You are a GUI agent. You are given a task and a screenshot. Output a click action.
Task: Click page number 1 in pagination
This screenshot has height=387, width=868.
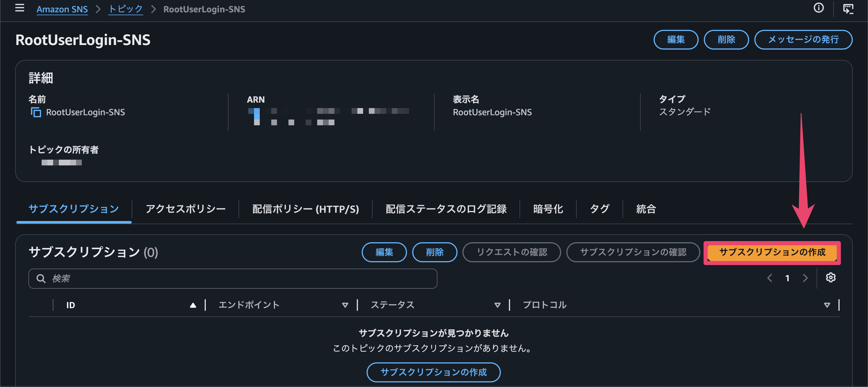coord(787,278)
